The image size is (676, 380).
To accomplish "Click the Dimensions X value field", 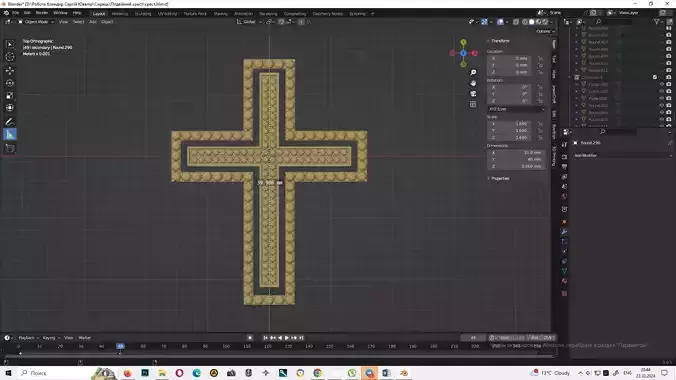I will (515, 153).
